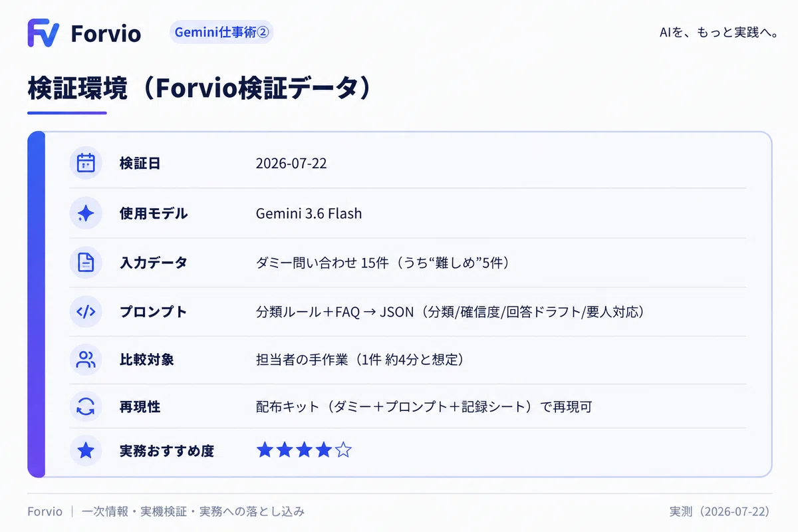Select the Gemini仕事術② badge
The image size is (798, 532).
point(221,32)
